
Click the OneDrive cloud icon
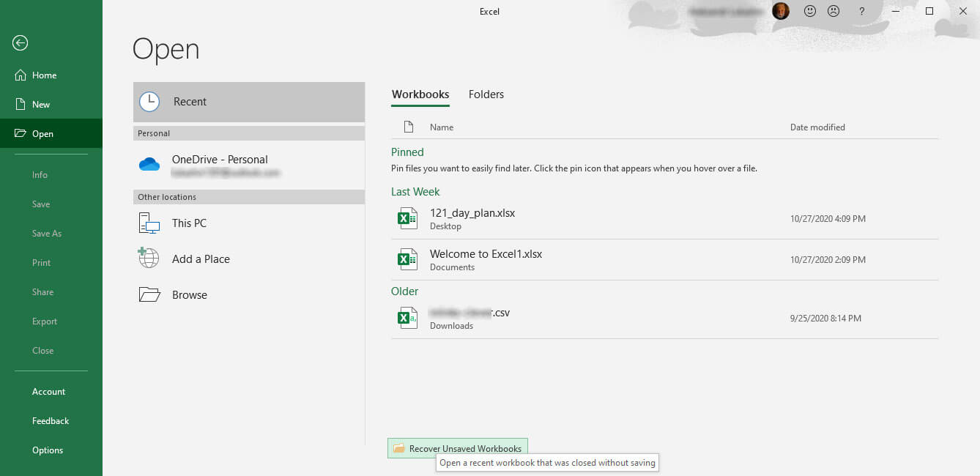tap(149, 165)
